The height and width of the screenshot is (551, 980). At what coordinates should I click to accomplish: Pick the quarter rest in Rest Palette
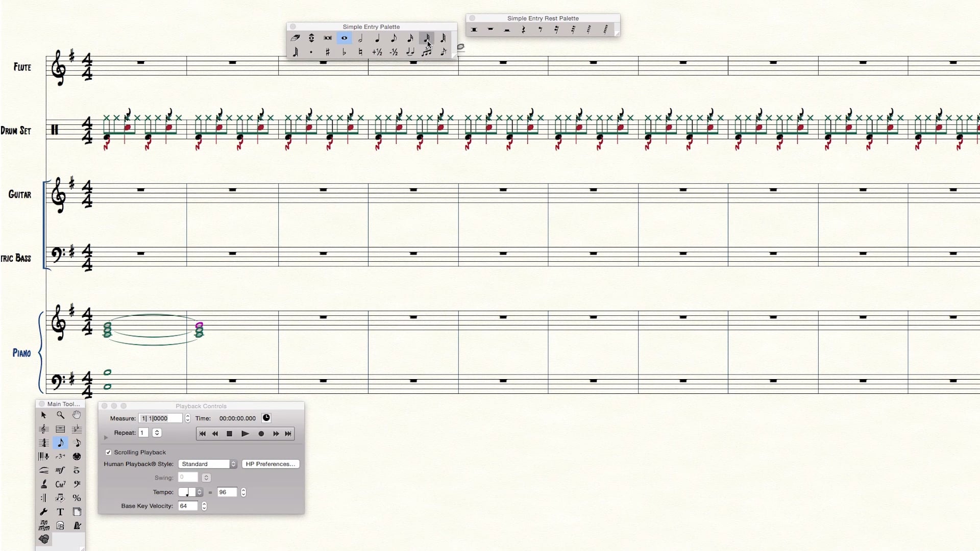[x=523, y=30]
